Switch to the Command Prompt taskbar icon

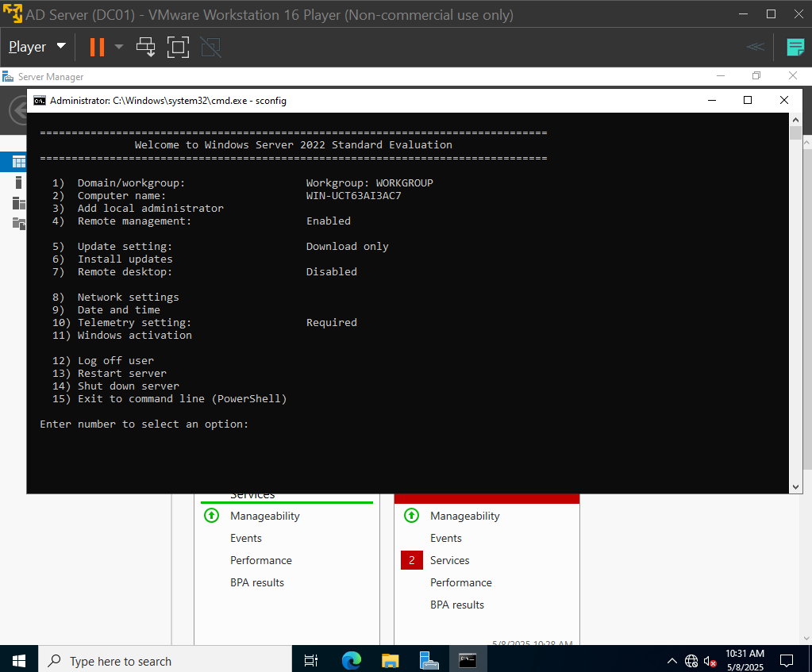(468, 661)
